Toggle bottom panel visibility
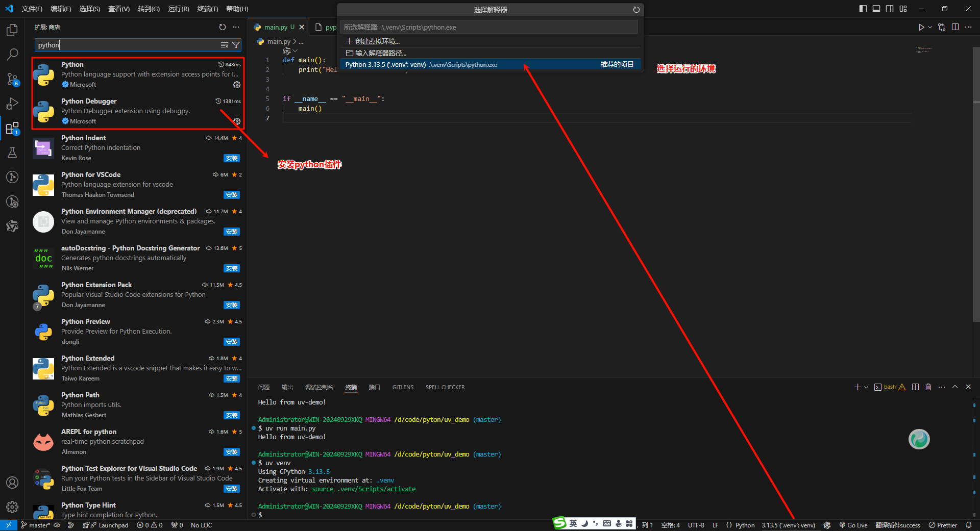Screen dimensions: 980x531 pyautogui.click(x=876, y=9)
